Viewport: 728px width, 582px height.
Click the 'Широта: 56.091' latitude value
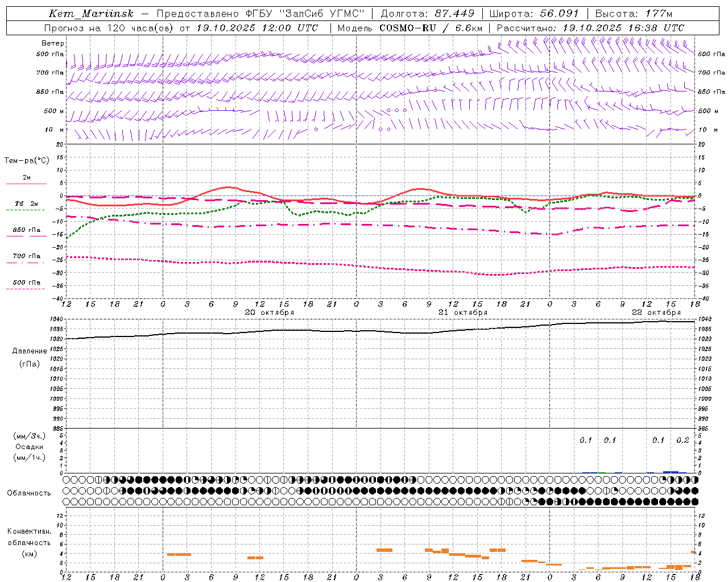click(x=534, y=14)
